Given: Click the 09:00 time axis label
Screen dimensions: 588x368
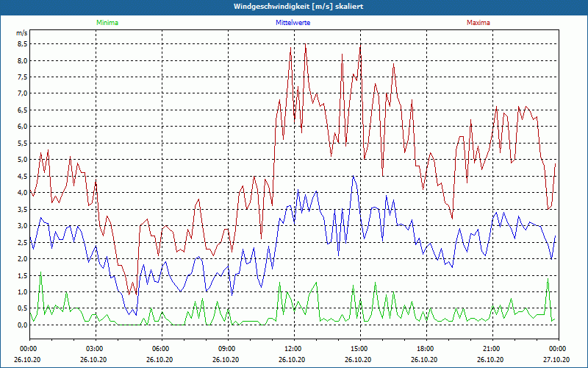Looking at the screenshot, I should tap(227, 349).
